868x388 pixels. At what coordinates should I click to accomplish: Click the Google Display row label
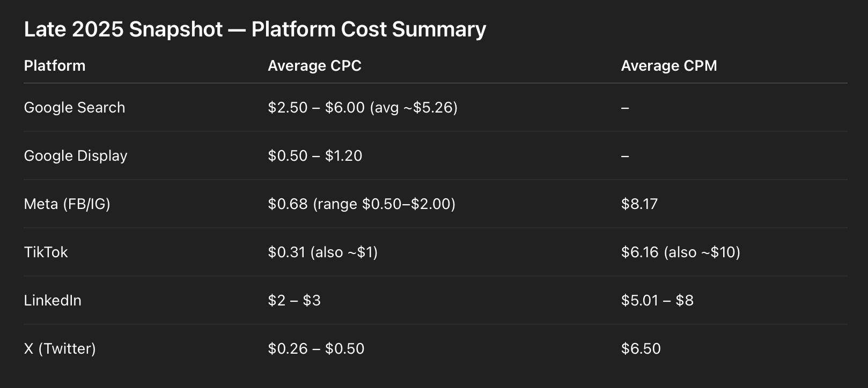76,155
